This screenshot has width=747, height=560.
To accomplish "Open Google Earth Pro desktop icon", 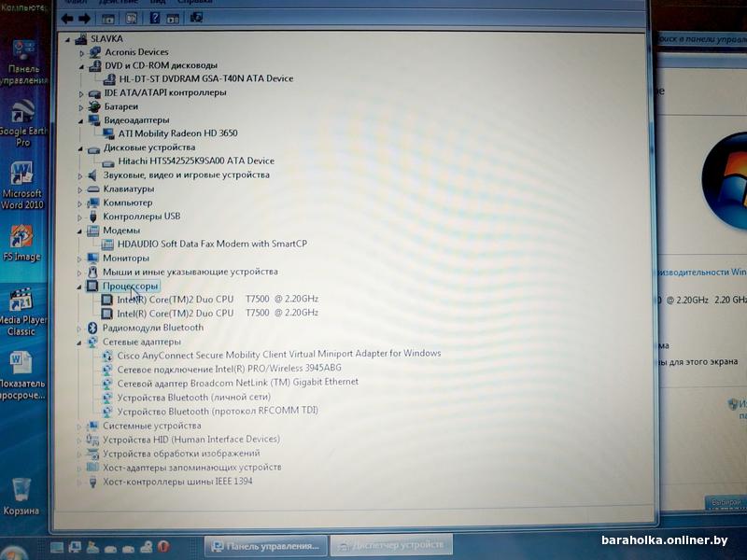I will (x=22, y=123).
